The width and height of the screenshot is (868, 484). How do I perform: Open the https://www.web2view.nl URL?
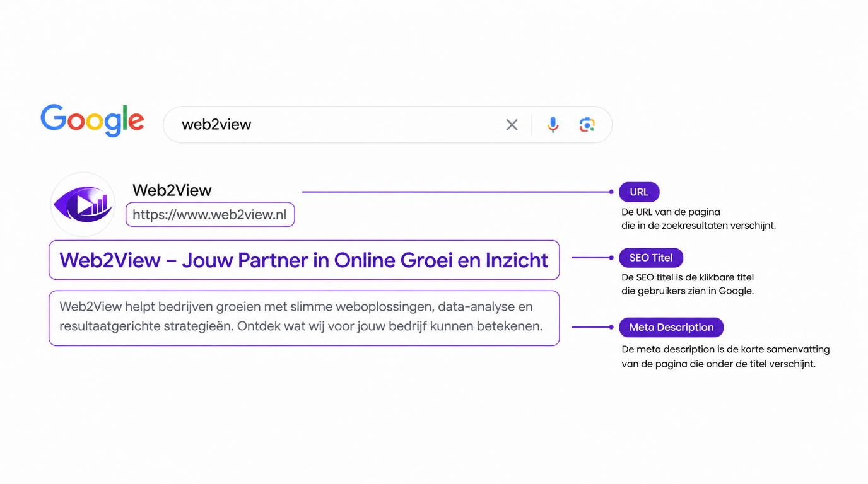pos(210,215)
